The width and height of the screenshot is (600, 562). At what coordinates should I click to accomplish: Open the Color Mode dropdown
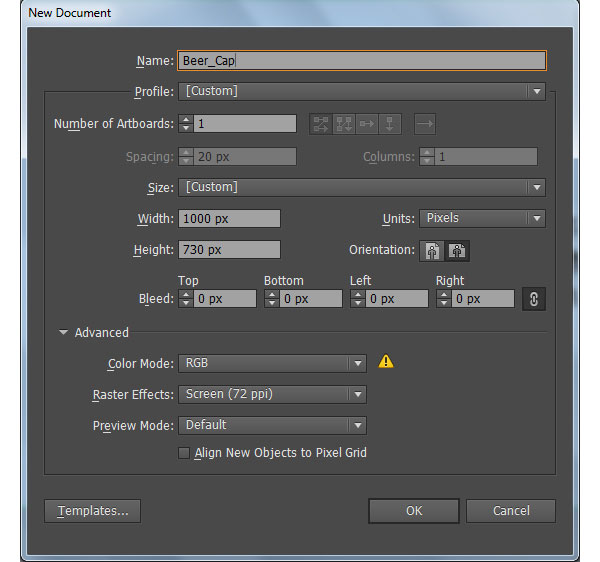pyautogui.click(x=272, y=363)
